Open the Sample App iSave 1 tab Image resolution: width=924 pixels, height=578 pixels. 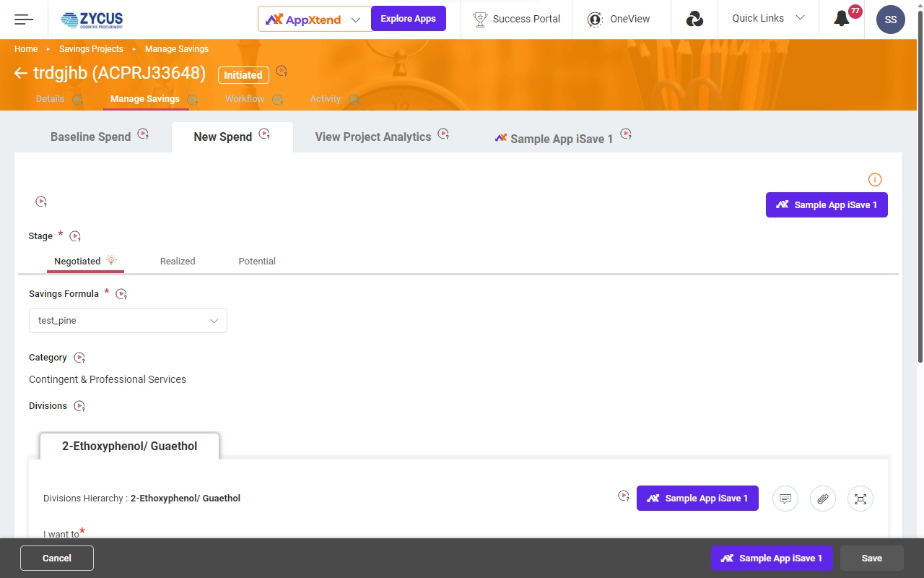coord(554,139)
